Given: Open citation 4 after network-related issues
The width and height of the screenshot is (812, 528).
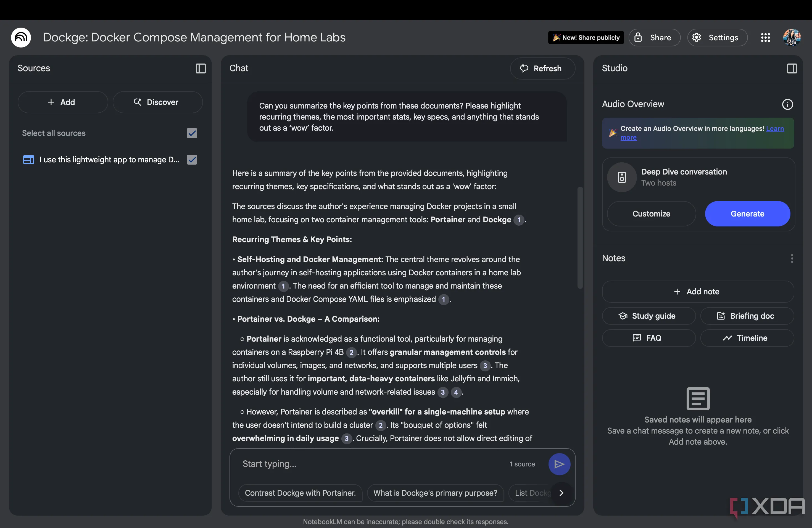Looking at the screenshot, I should tap(456, 392).
